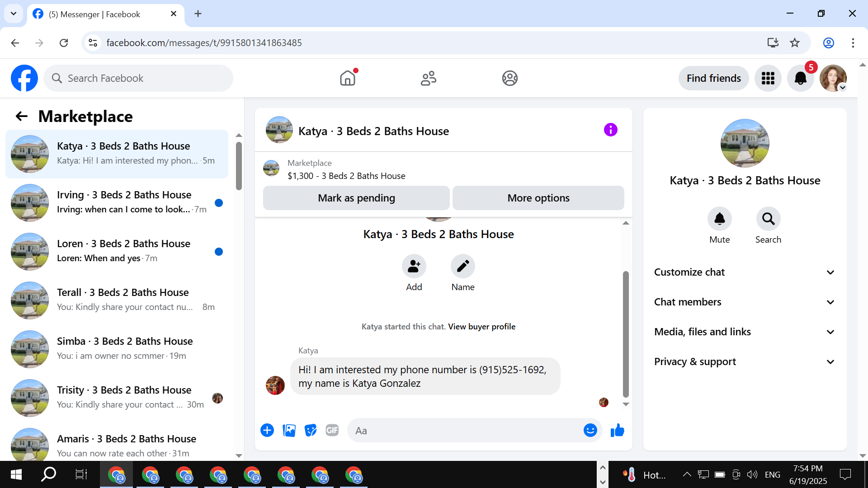Open Trisity's conversation in the chat list
This screenshot has height=488, width=868.
coord(117,398)
